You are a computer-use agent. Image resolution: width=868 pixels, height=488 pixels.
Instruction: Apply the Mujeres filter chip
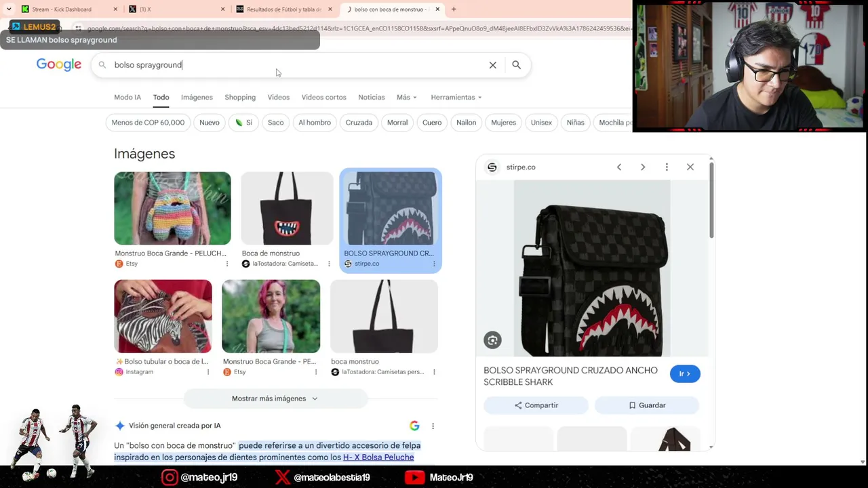[x=503, y=123]
